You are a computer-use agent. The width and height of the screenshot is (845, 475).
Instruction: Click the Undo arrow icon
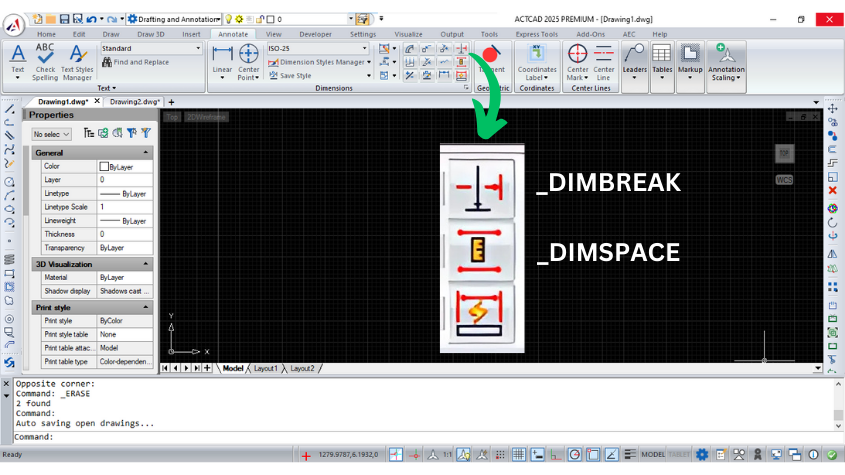coord(91,19)
